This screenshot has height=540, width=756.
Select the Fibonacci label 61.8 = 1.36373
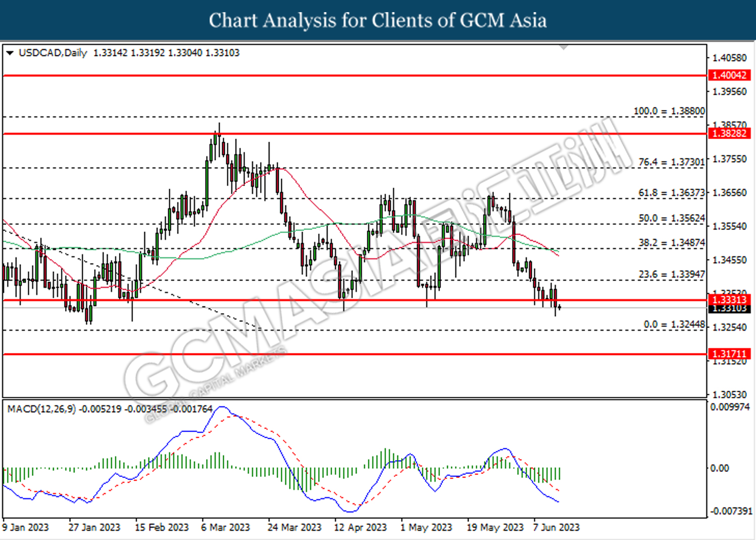(672, 193)
